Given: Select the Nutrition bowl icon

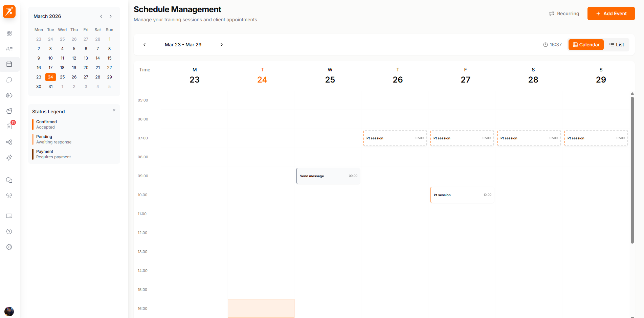Looking at the screenshot, I should (9, 111).
